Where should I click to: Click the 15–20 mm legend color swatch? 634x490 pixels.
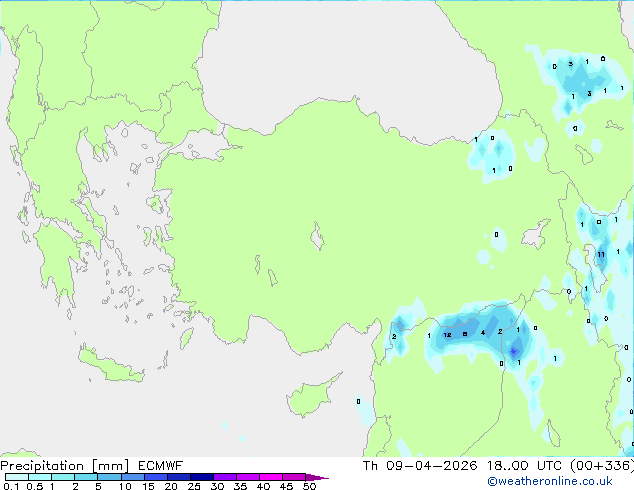point(155,477)
